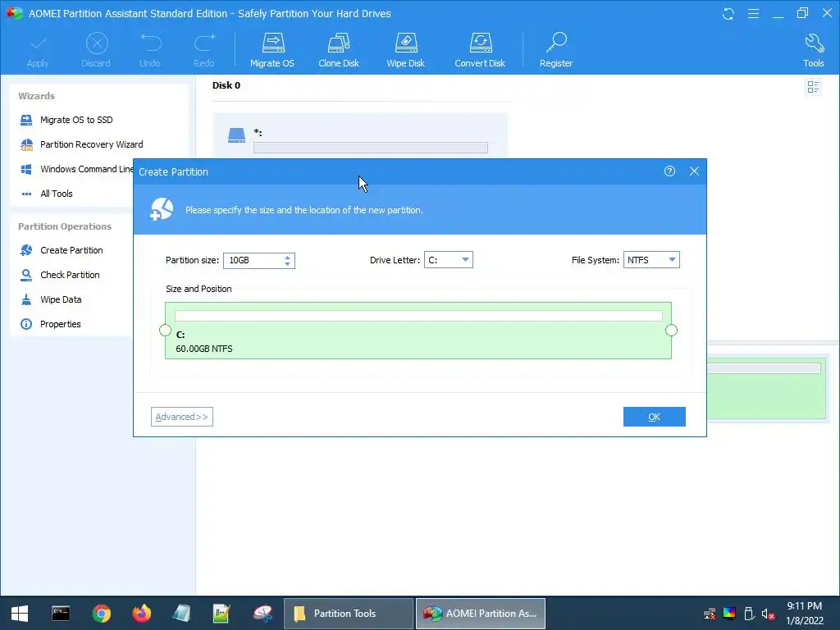Open the Tools wrench menu
The image size is (840, 630).
click(x=814, y=50)
